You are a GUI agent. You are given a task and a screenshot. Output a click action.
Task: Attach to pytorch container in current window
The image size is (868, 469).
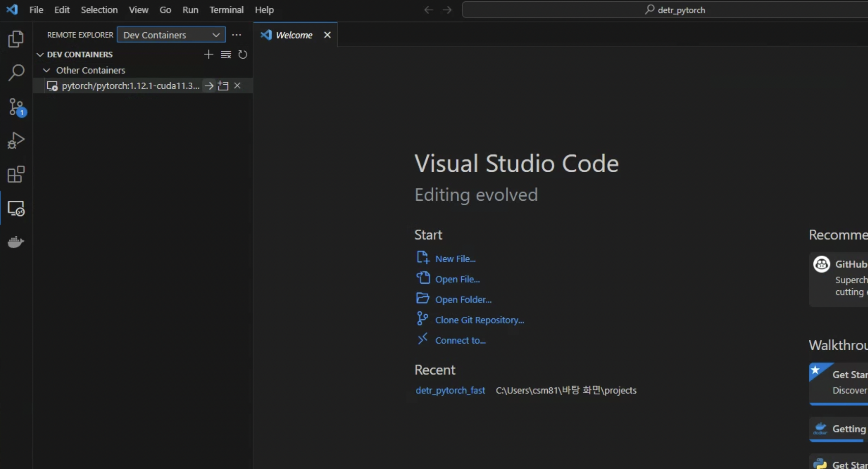(209, 86)
